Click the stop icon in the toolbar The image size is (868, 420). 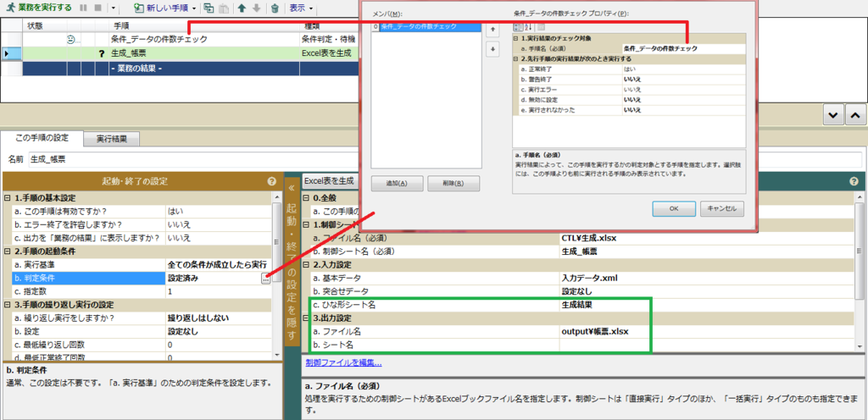(97, 8)
